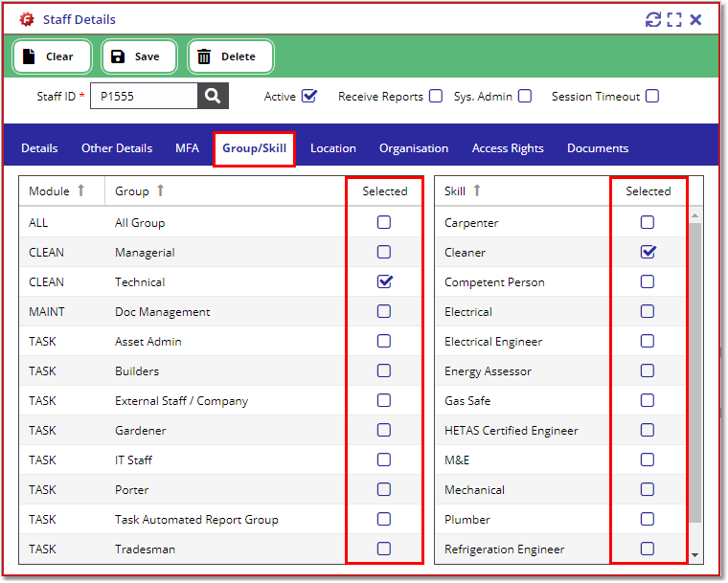Screen dimensions: 728x583
Task: Sort by Module column arrow
Action: [80, 191]
